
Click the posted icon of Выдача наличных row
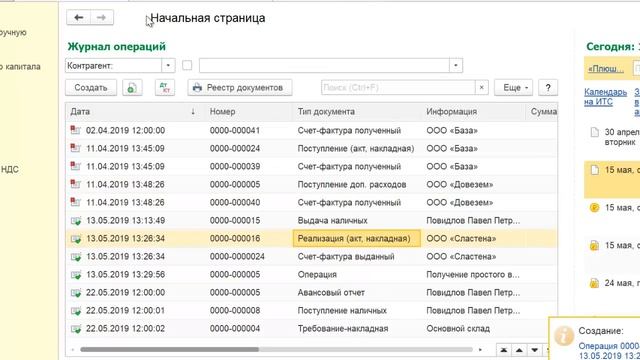[76, 221]
